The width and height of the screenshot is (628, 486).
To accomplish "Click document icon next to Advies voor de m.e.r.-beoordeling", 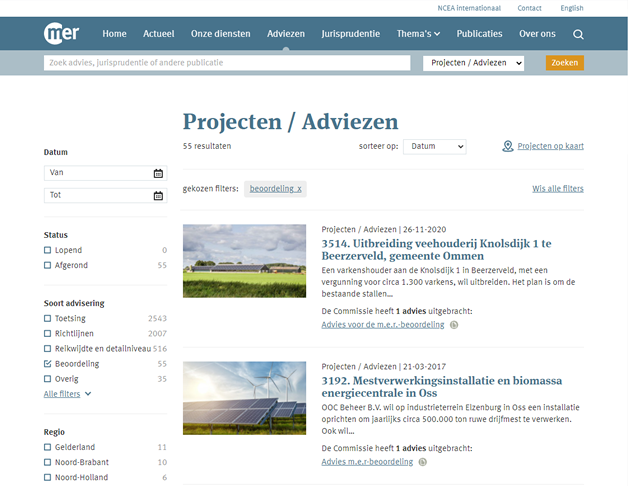I will (x=454, y=325).
